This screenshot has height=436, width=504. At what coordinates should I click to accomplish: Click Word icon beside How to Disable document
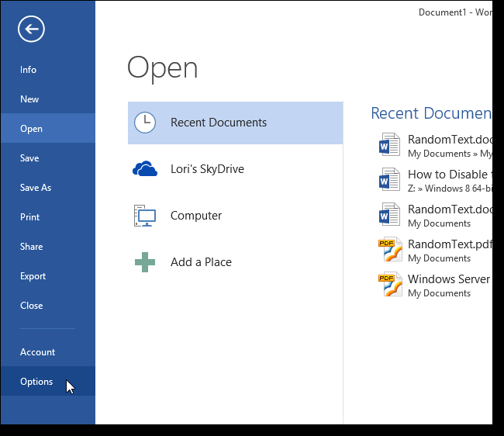(389, 180)
